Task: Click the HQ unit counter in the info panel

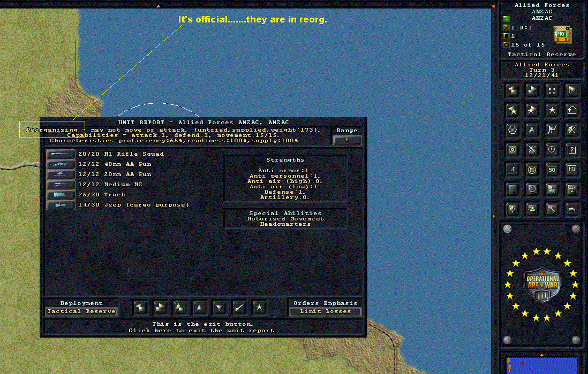Action: pos(562,34)
